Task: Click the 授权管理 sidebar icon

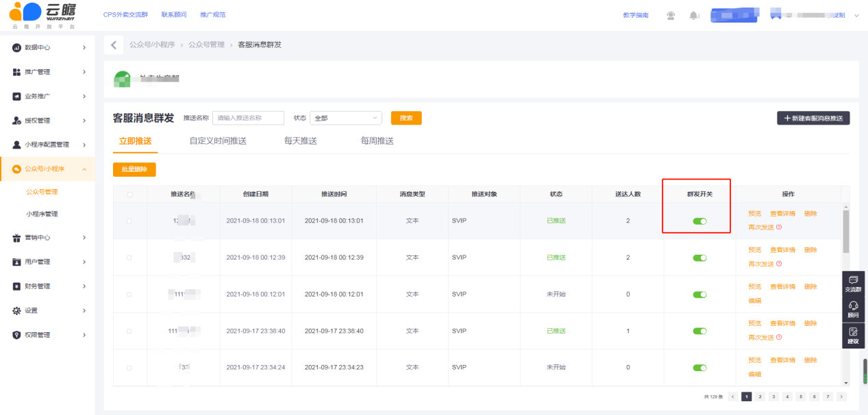Action: pyautogui.click(x=17, y=121)
